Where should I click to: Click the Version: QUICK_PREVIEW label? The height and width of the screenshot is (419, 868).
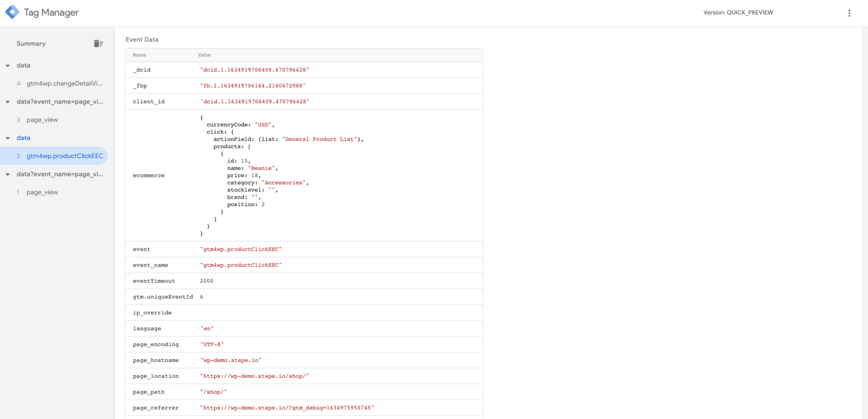point(738,12)
